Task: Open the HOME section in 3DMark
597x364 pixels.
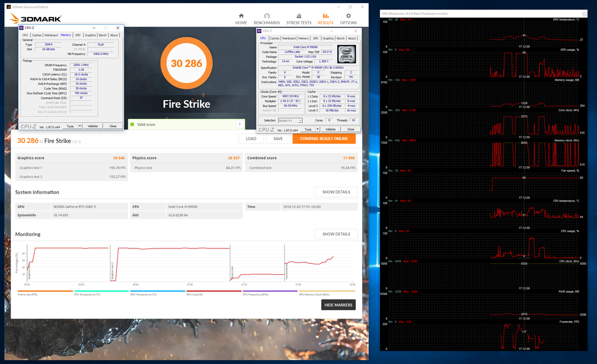Action: pos(241,19)
